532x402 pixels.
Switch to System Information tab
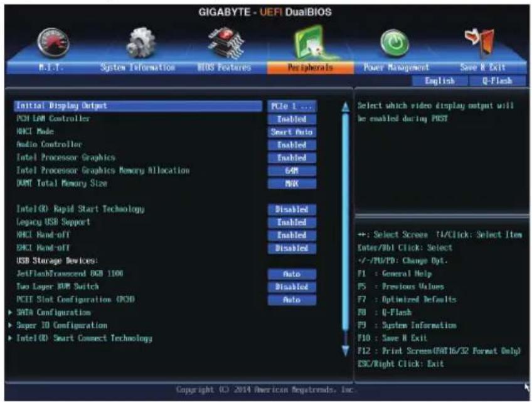[x=138, y=67]
